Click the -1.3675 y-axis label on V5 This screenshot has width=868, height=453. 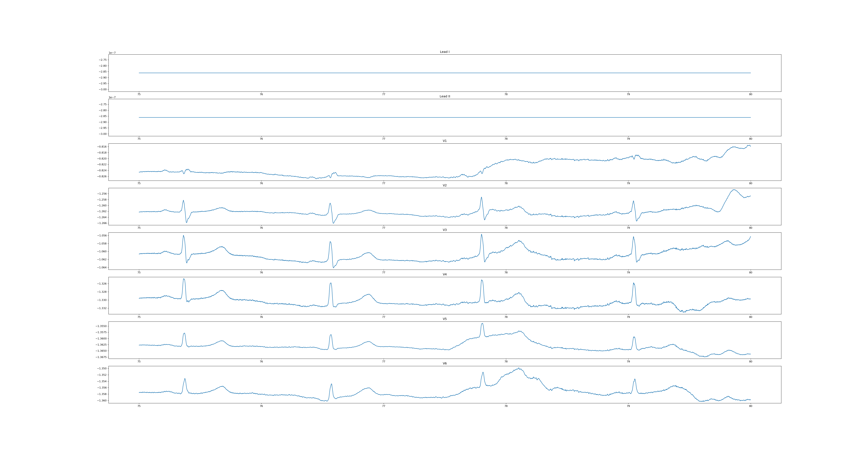tap(101, 357)
